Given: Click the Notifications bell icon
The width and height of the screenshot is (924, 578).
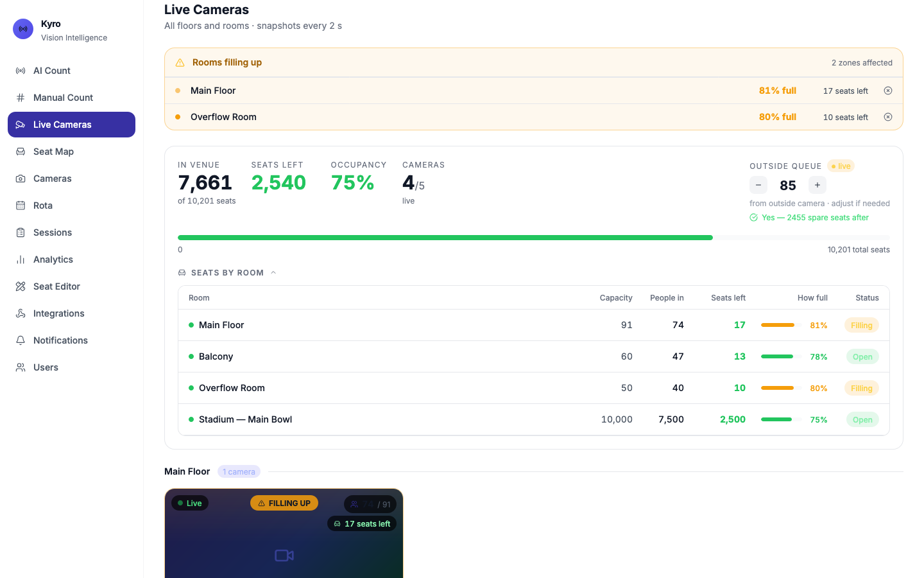Looking at the screenshot, I should 21,340.
